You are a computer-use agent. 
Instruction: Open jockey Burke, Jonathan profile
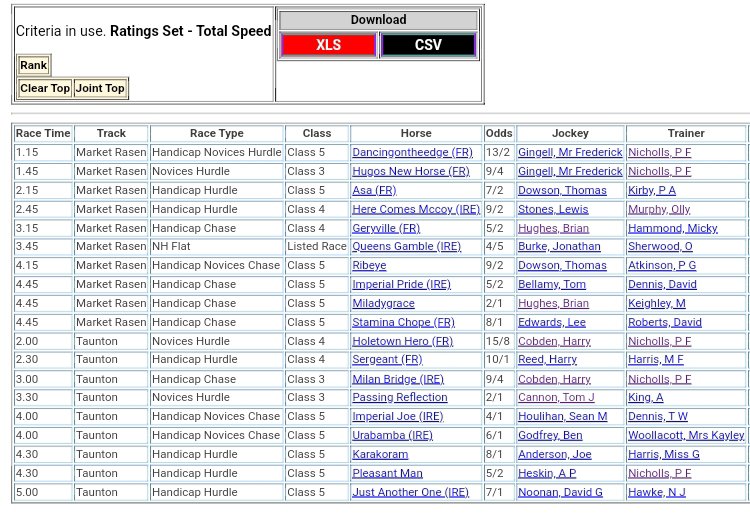[x=559, y=247]
